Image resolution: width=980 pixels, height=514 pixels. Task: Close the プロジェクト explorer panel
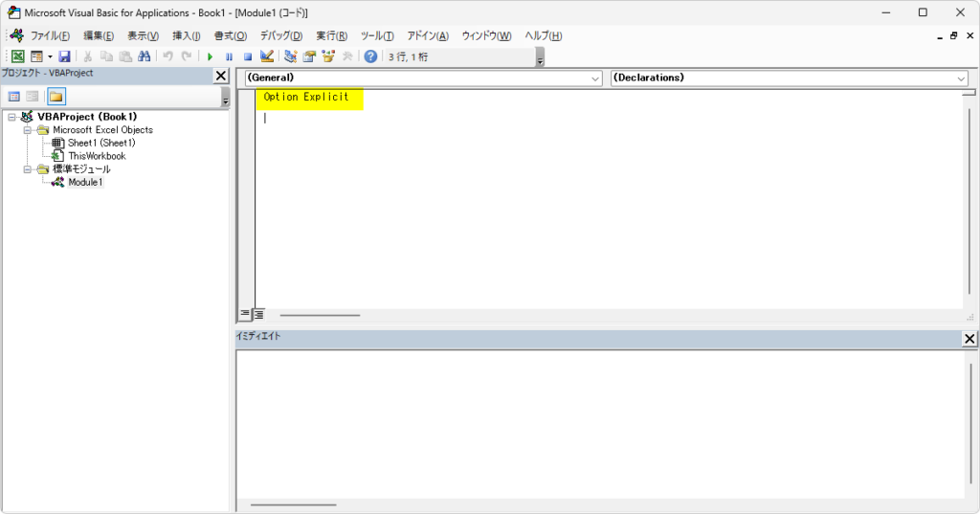click(221, 76)
